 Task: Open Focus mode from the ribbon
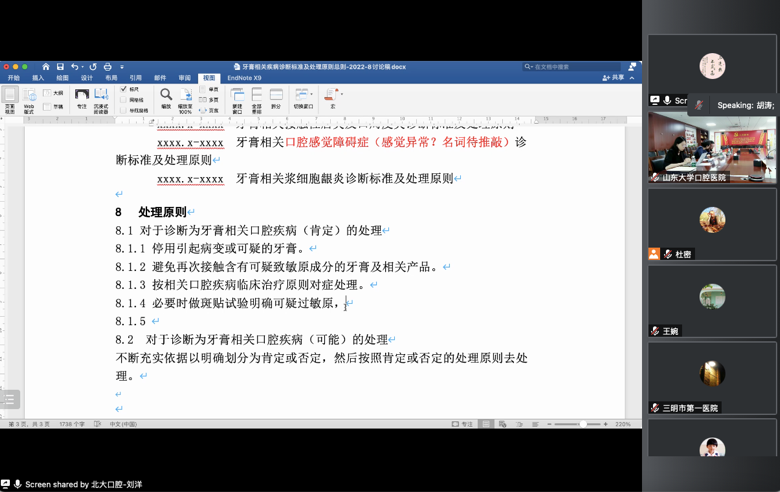tap(82, 97)
